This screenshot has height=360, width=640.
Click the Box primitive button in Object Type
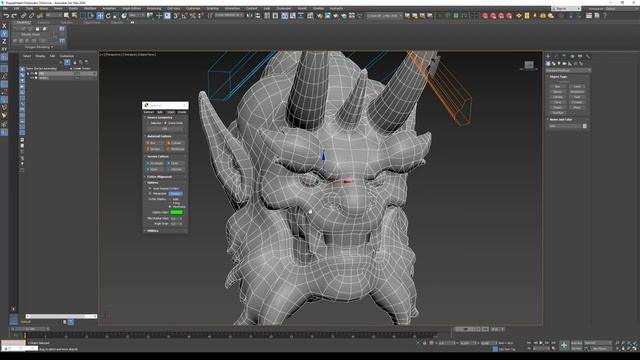558,87
